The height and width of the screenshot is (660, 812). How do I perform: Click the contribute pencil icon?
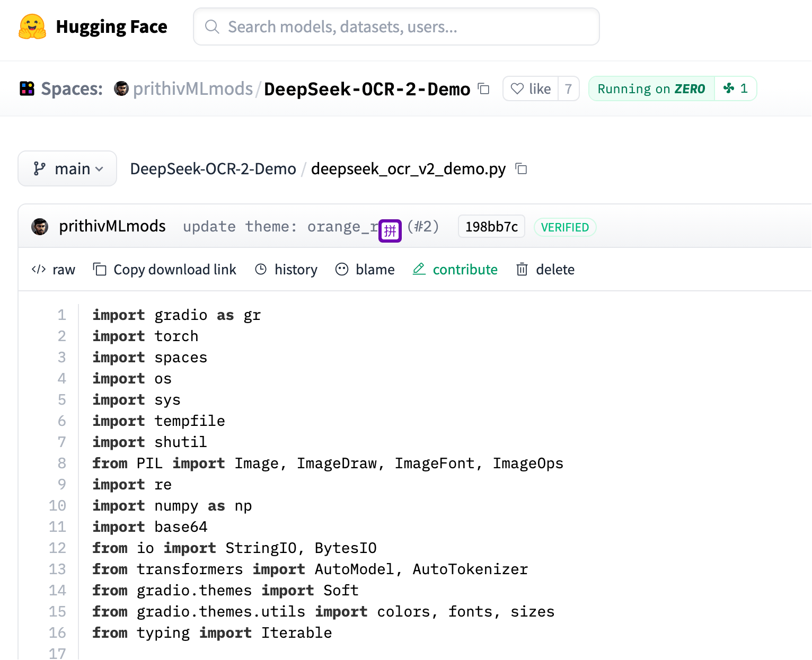pos(419,269)
